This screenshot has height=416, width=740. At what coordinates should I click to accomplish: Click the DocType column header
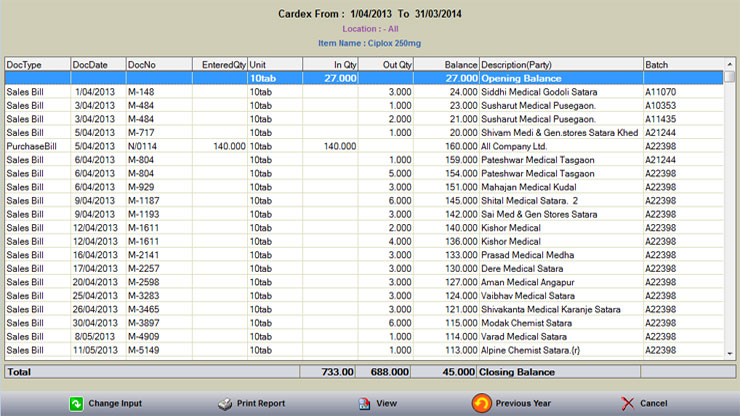click(x=37, y=64)
